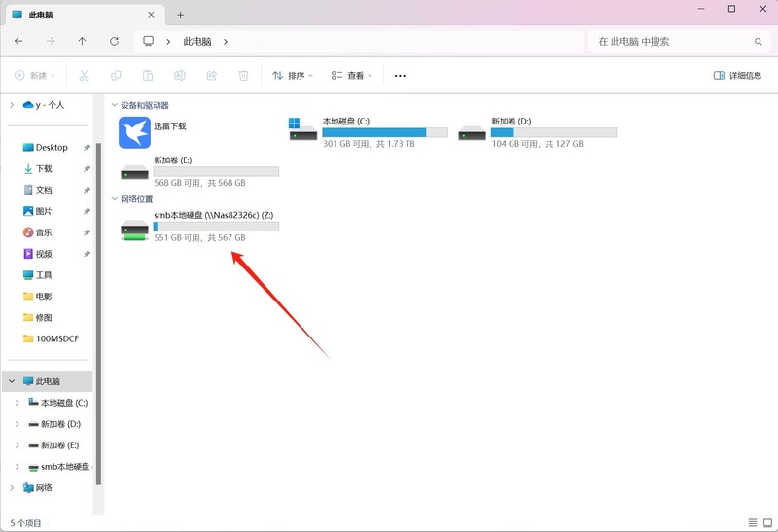Click the Back navigation arrow
Image resolution: width=778 pixels, height=532 pixels.
click(18, 41)
